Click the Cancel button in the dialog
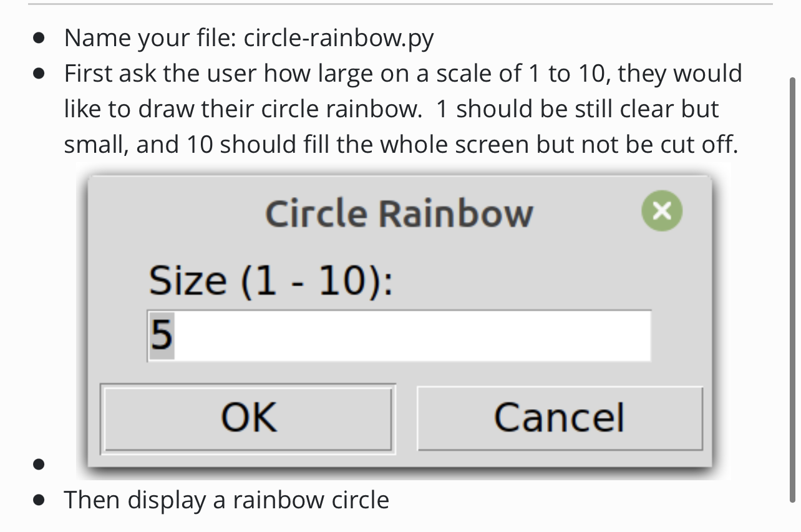Viewport: 801px width, 532px height. tap(560, 417)
